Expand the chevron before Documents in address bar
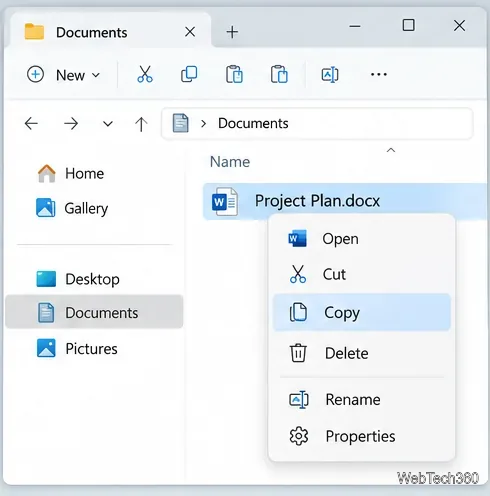The image size is (490, 496). pos(204,124)
